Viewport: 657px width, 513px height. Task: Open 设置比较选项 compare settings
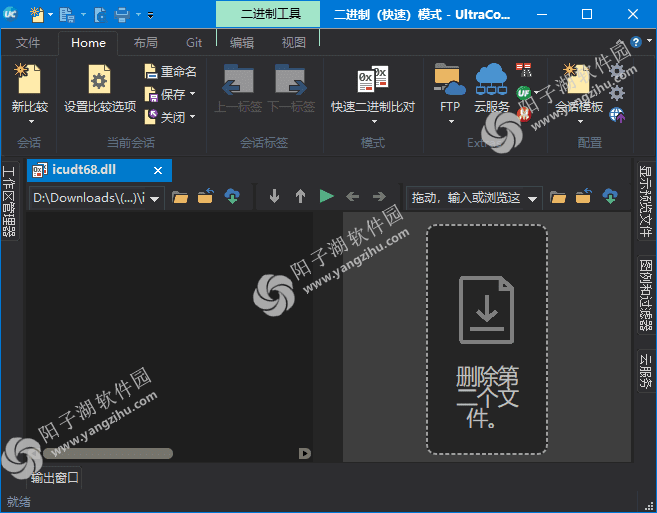click(x=100, y=89)
